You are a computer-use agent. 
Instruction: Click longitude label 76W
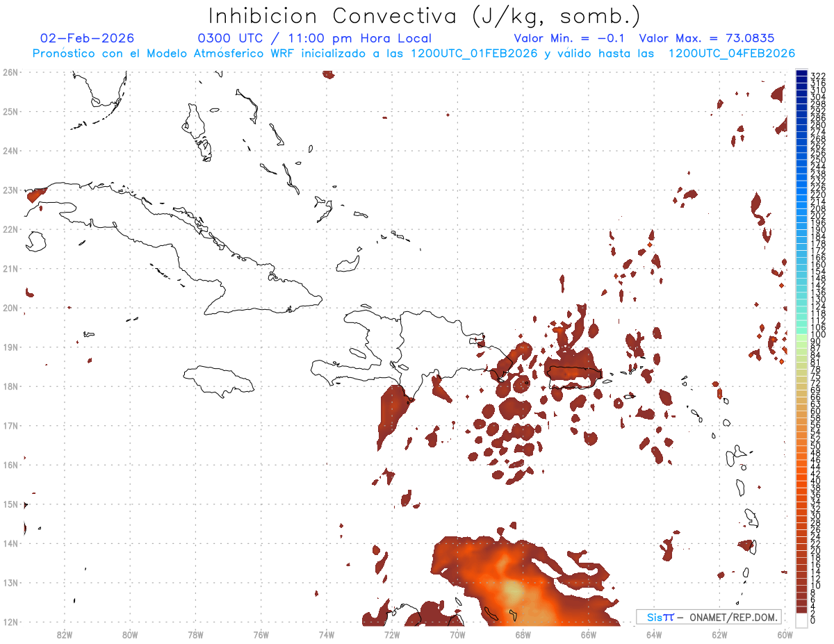261,634
